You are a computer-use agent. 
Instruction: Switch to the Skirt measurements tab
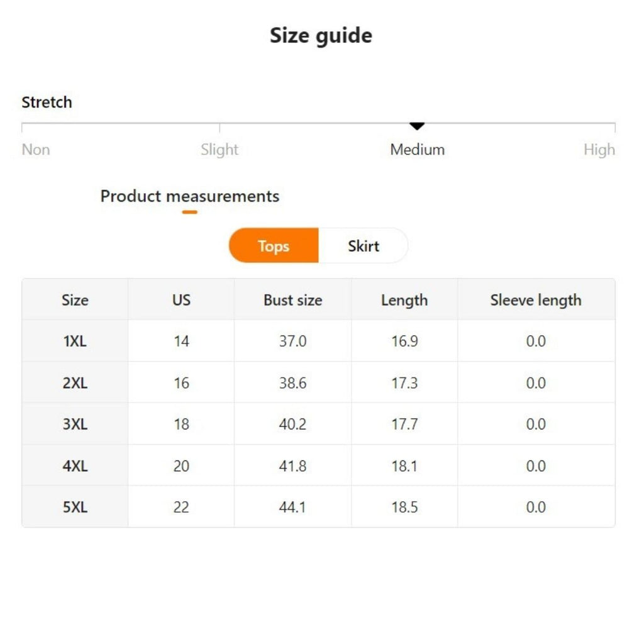[x=364, y=246]
